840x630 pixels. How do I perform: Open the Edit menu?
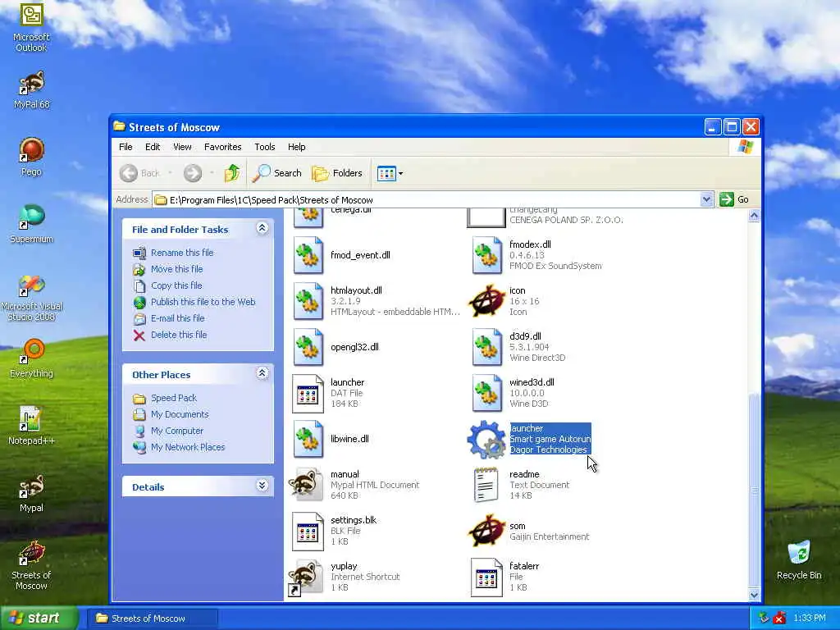click(x=153, y=147)
